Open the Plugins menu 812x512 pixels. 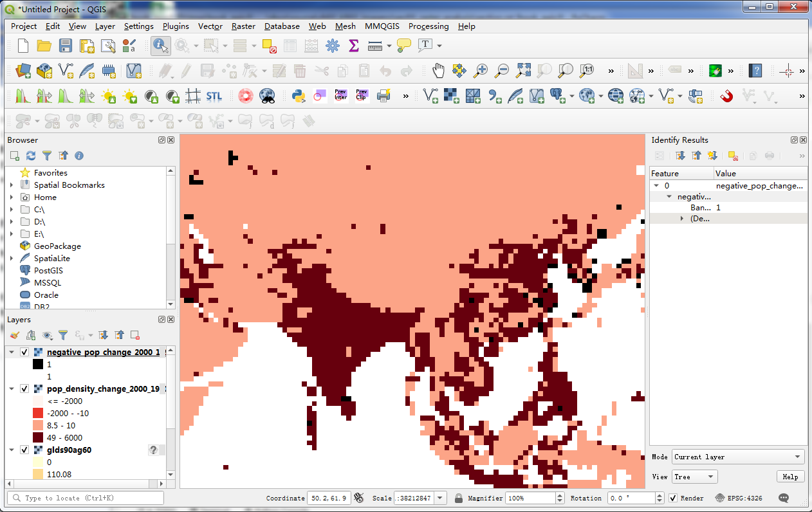176,26
